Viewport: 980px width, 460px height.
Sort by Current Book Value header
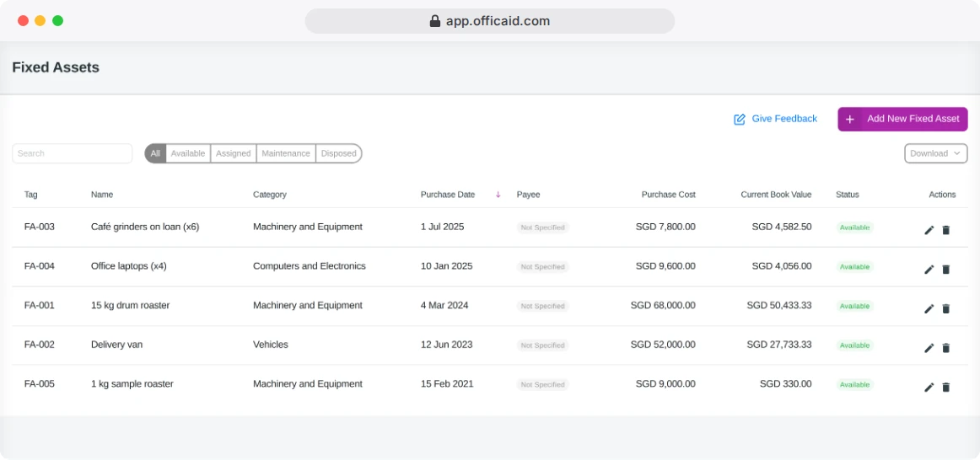(x=776, y=195)
